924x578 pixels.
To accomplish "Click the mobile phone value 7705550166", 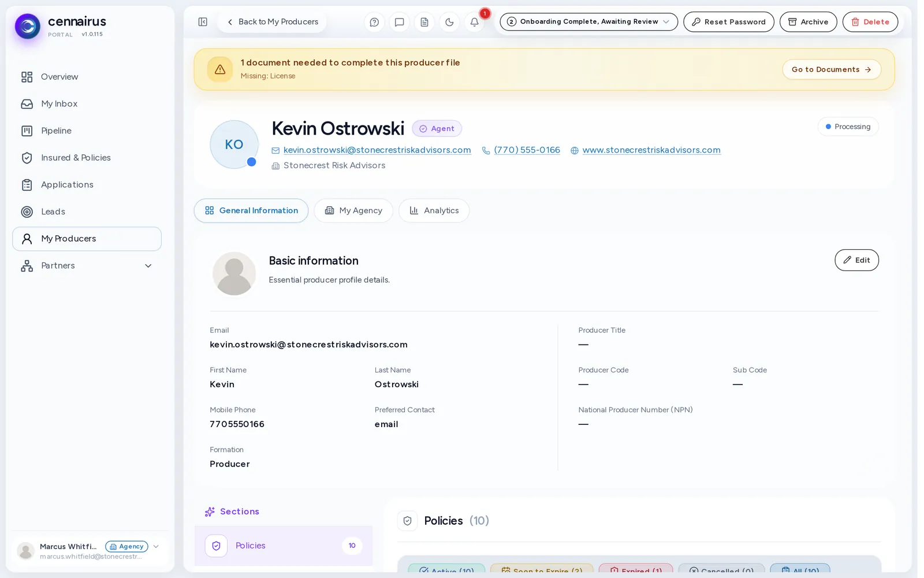I will click(x=237, y=424).
